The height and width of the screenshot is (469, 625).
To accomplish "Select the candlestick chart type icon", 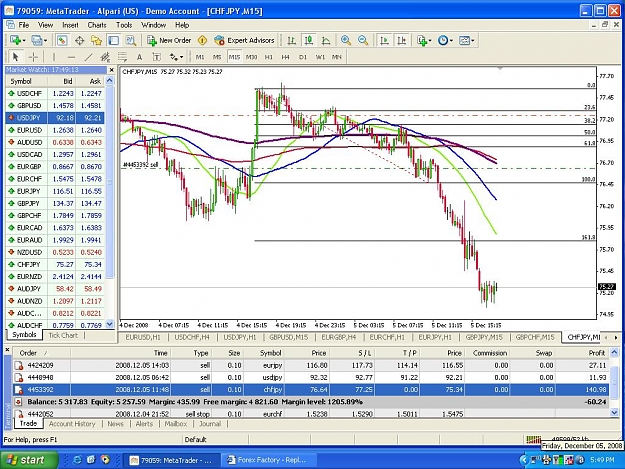I will click(x=308, y=40).
